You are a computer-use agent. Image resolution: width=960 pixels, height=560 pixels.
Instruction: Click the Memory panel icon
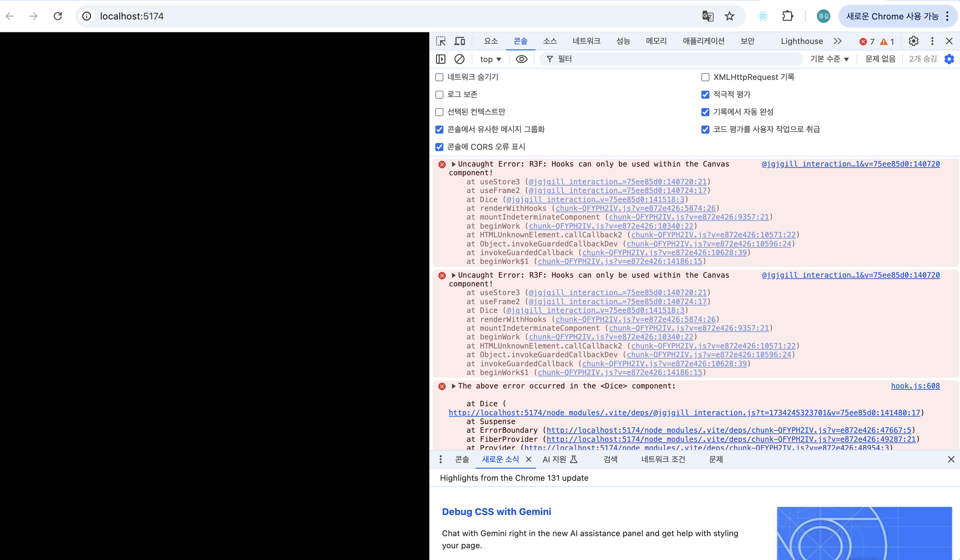click(x=655, y=41)
